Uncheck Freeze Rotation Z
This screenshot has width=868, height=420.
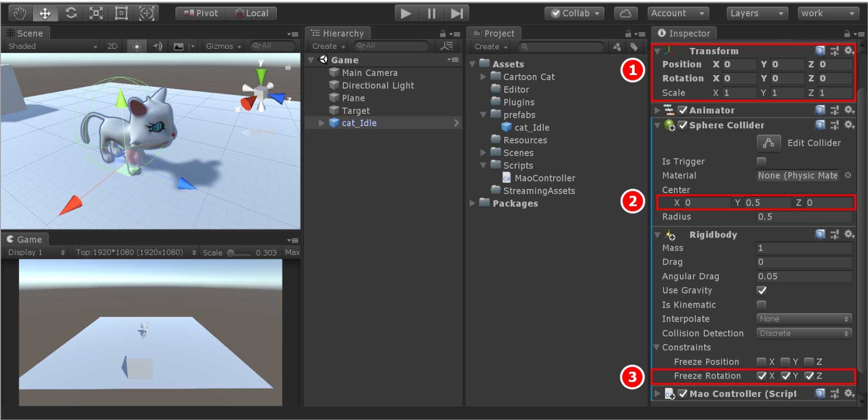click(809, 376)
